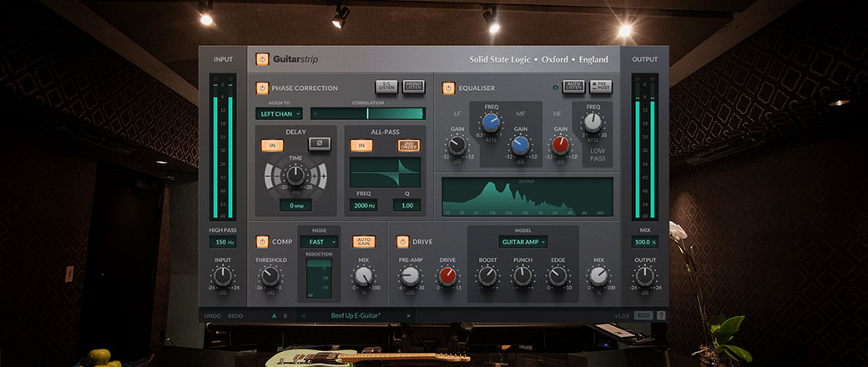868x367 pixels.
Task: Click the all-pass Q 1.00 field
Action: [407, 205]
